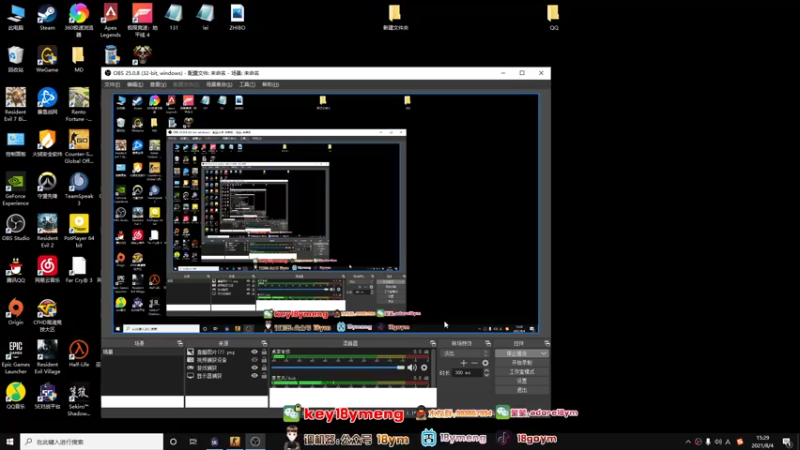Toggle visibility of 游戏捕获 source

(x=254, y=367)
